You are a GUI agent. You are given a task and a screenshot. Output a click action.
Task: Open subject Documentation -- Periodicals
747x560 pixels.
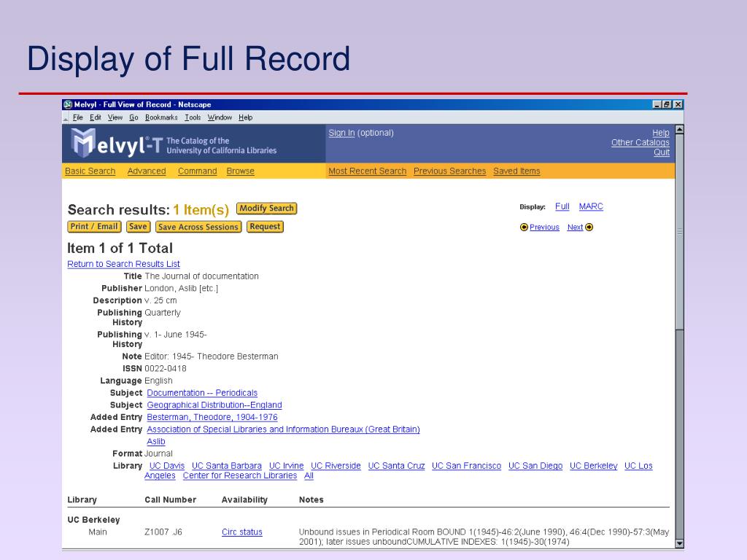[x=202, y=393]
